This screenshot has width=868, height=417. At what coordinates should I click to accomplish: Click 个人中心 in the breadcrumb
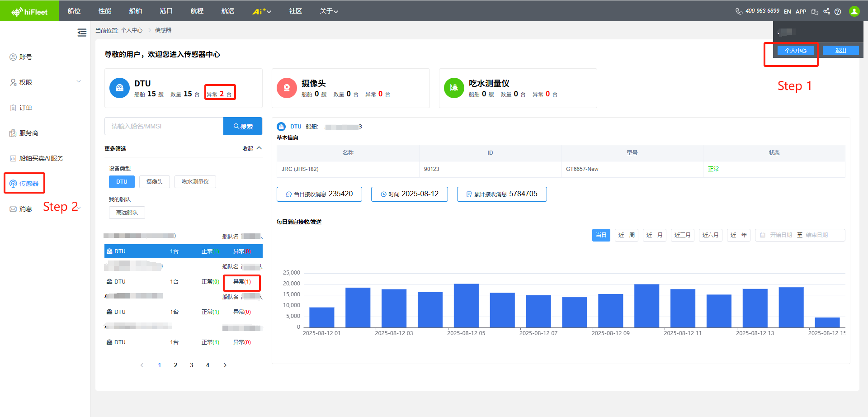tap(132, 30)
